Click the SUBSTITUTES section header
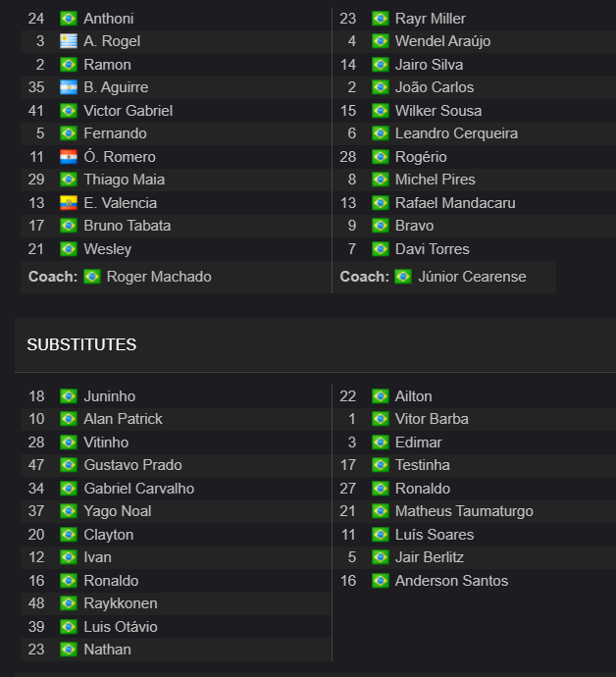The image size is (616, 677). pyautogui.click(x=81, y=345)
